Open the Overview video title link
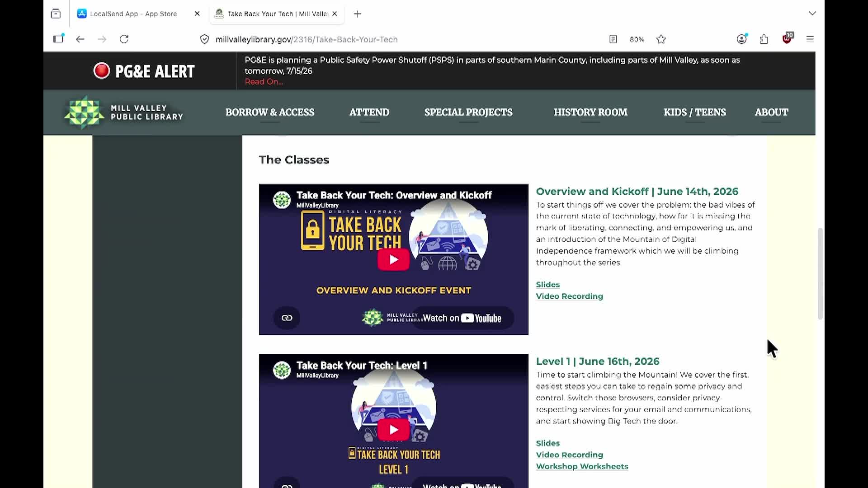This screenshot has height=488, width=868. click(x=394, y=195)
